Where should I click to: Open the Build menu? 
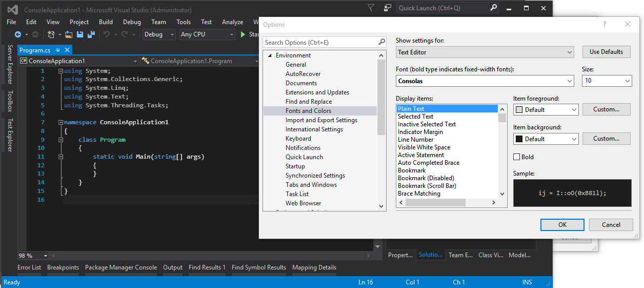[106, 22]
